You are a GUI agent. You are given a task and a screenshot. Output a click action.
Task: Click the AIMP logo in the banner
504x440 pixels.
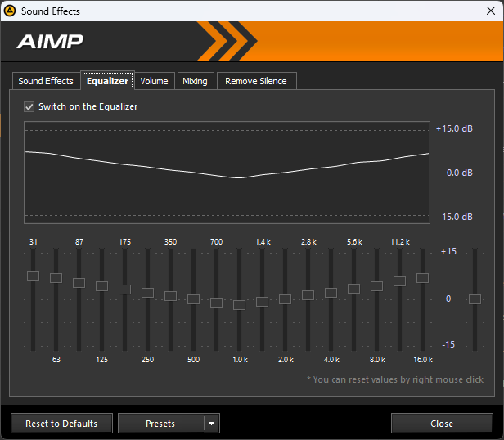tap(50, 42)
